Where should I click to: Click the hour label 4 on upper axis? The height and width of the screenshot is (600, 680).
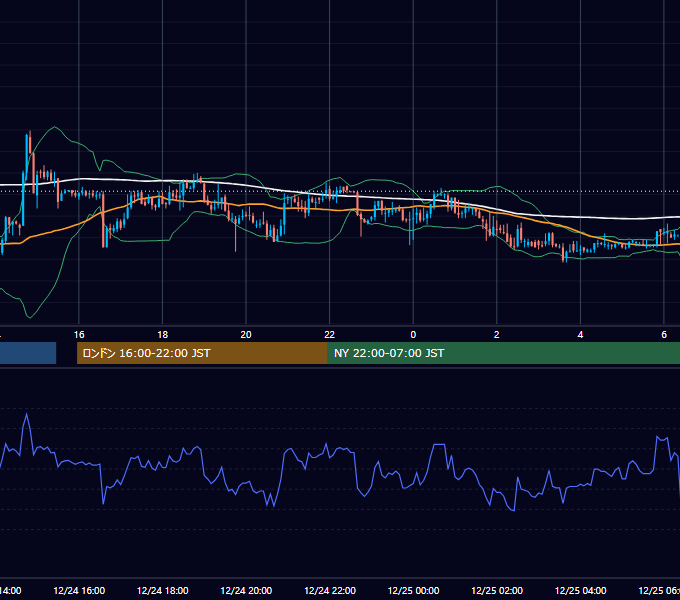click(580, 335)
